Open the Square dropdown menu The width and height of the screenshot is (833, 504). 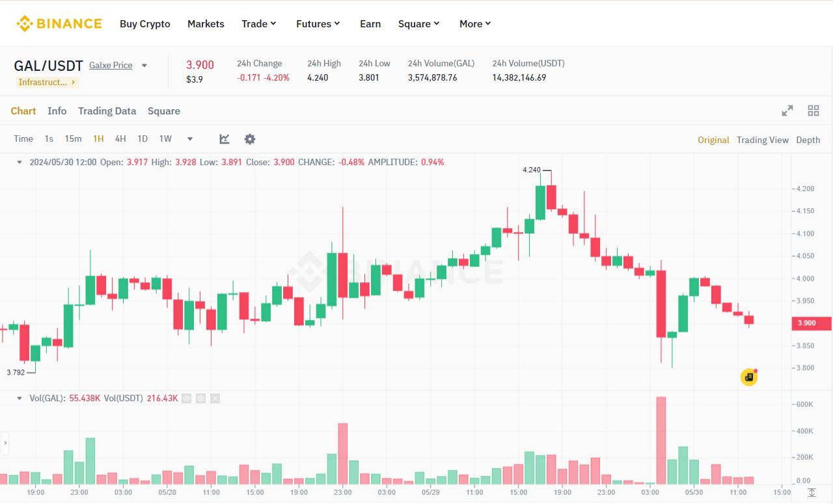(419, 23)
